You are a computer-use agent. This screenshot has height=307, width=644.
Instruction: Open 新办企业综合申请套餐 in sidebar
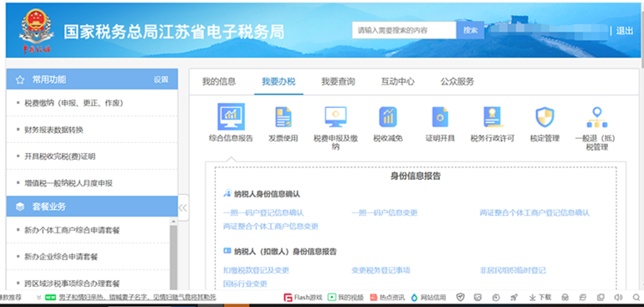[61, 257]
